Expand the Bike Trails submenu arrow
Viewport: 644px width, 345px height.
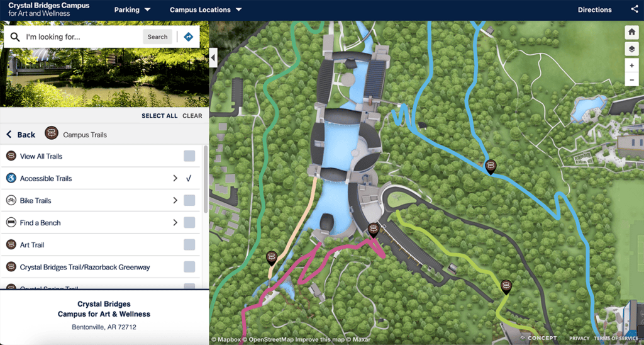click(x=175, y=201)
